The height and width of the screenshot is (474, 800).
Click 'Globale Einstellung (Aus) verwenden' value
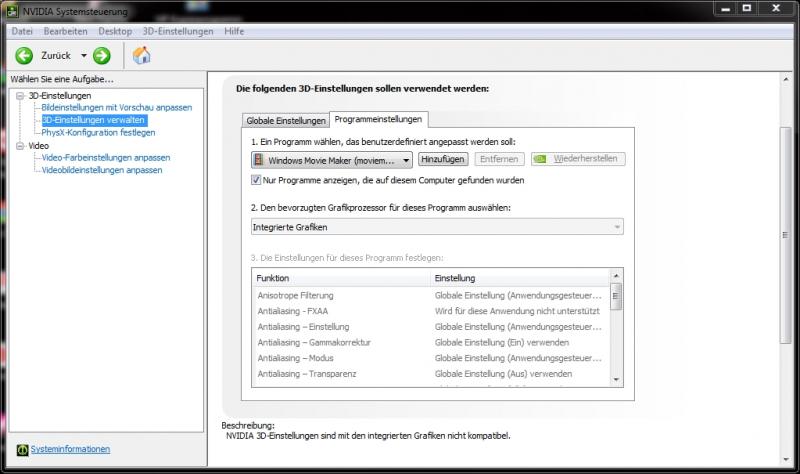[x=503, y=374]
